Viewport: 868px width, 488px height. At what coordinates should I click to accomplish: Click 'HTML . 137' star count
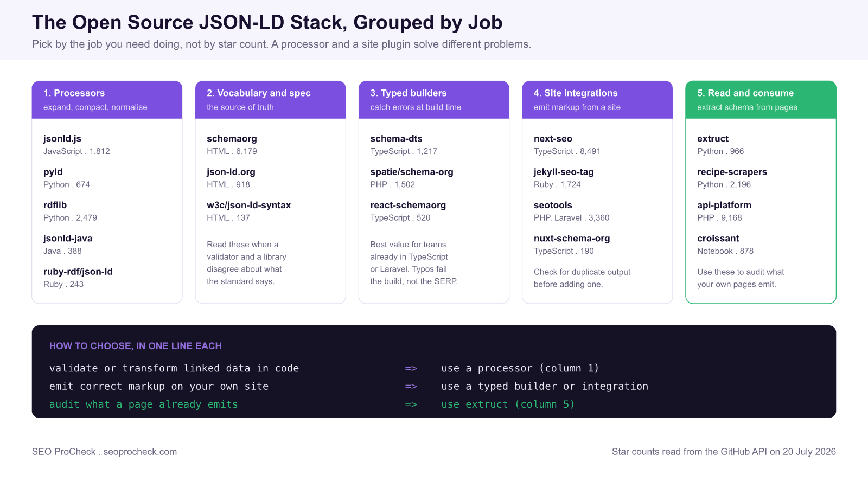tap(228, 218)
